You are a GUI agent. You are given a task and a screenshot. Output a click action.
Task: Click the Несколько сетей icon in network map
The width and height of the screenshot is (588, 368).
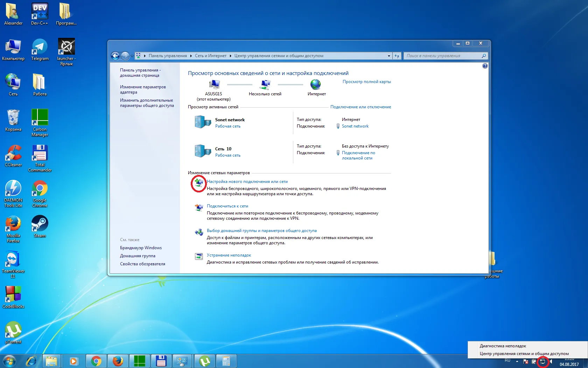(x=265, y=84)
